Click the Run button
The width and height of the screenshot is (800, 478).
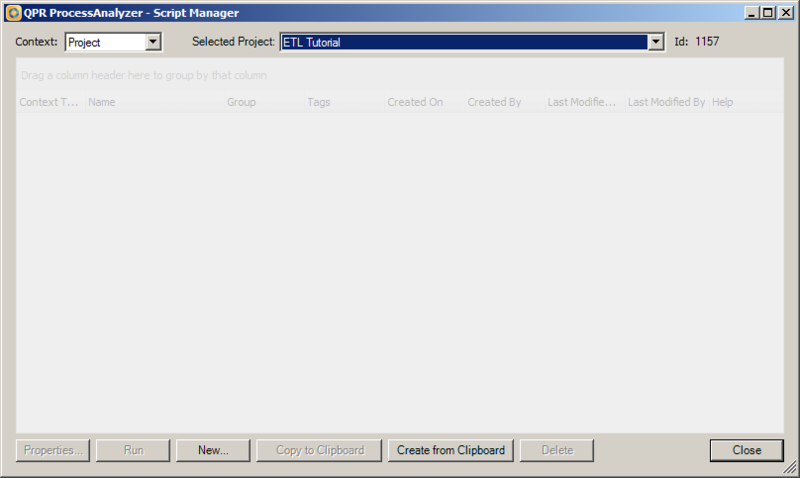point(133,450)
